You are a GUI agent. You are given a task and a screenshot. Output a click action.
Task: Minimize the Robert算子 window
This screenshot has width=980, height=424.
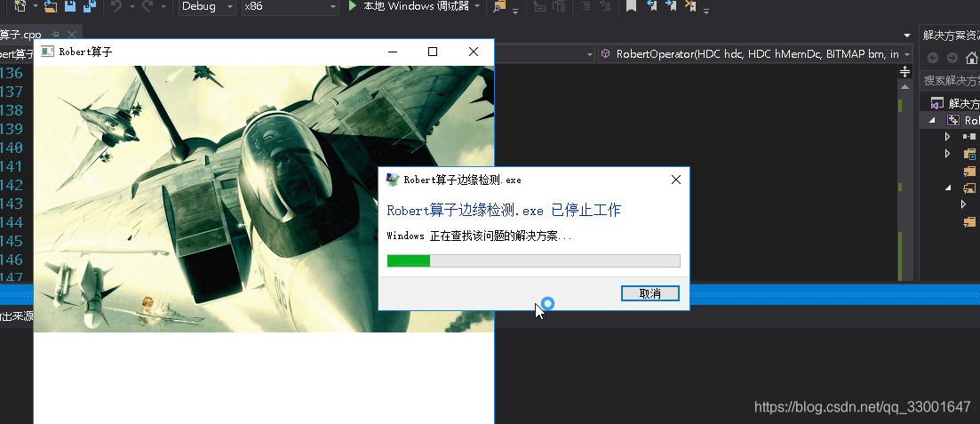pyautogui.click(x=393, y=52)
